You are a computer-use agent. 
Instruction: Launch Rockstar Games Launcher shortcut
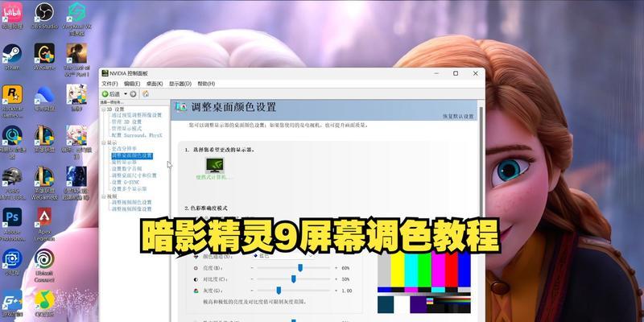click(x=12, y=101)
